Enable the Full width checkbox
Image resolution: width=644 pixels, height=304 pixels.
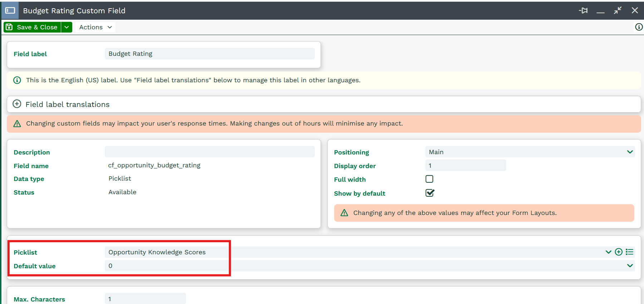pos(429,179)
